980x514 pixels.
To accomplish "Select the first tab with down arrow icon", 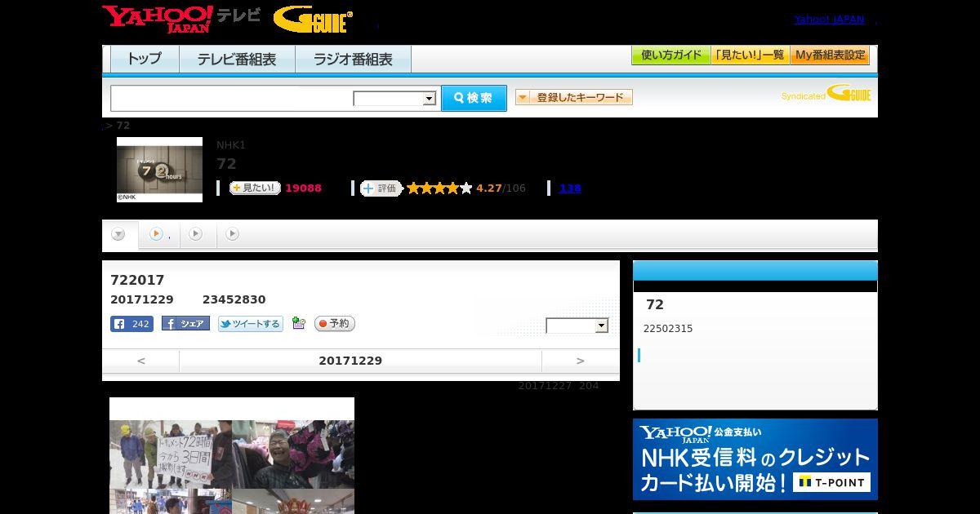I will pos(118,235).
